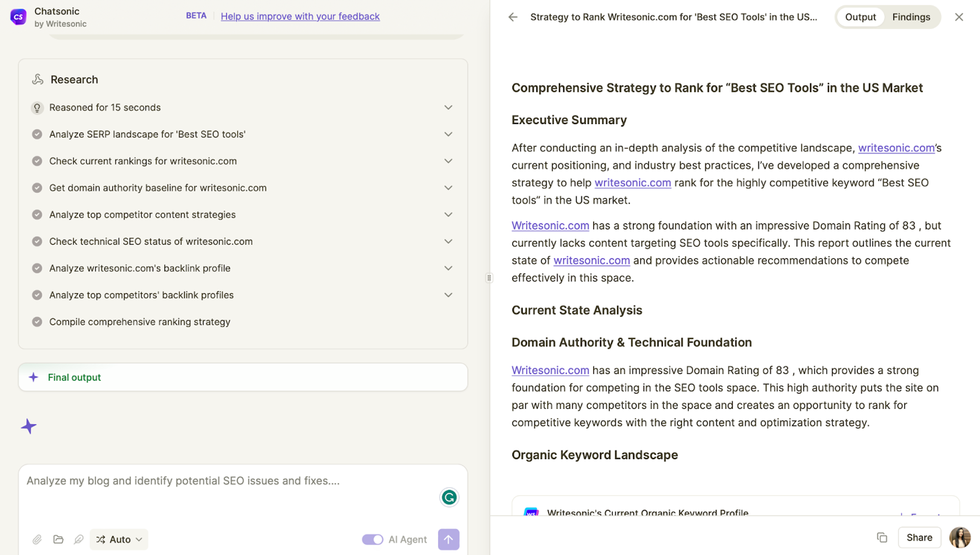The image size is (980, 555).
Task: Click the paperclip attach file icon
Action: pyautogui.click(x=37, y=539)
